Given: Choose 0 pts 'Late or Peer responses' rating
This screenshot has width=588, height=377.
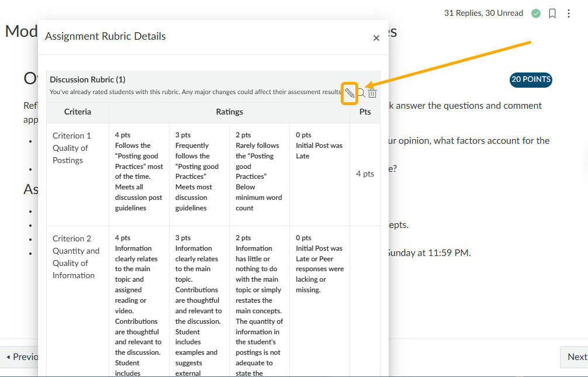Looking at the screenshot, I should pyautogui.click(x=319, y=263).
